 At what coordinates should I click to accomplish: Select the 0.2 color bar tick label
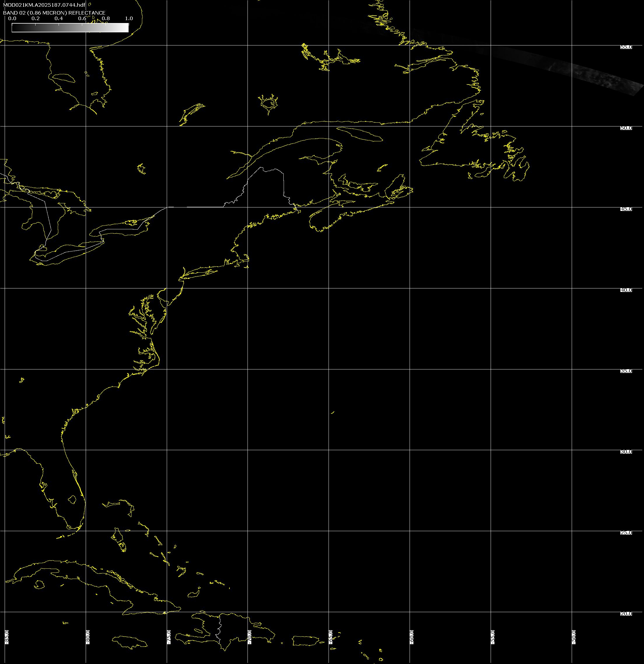tap(36, 19)
